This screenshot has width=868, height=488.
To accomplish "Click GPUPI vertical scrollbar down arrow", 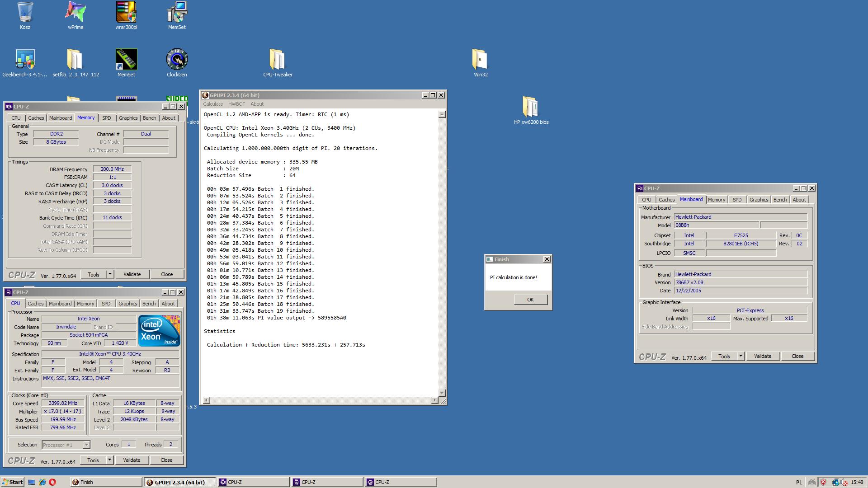I will pyautogui.click(x=442, y=393).
